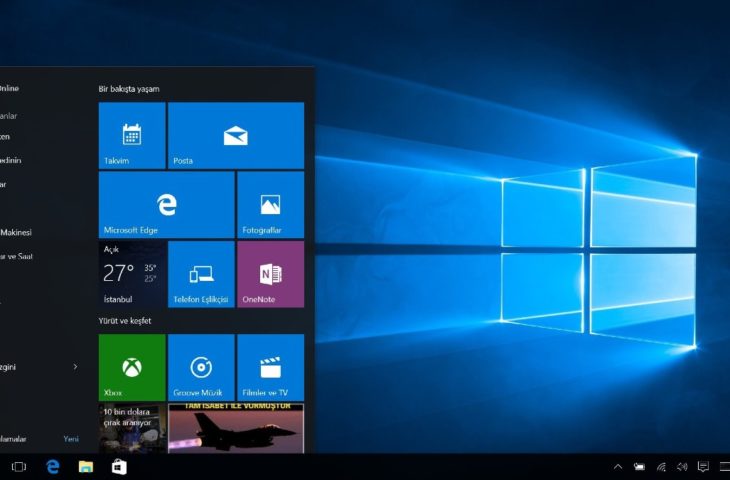Launch the OneNote tile
The image size is (730, 480).
pos(270,274)
